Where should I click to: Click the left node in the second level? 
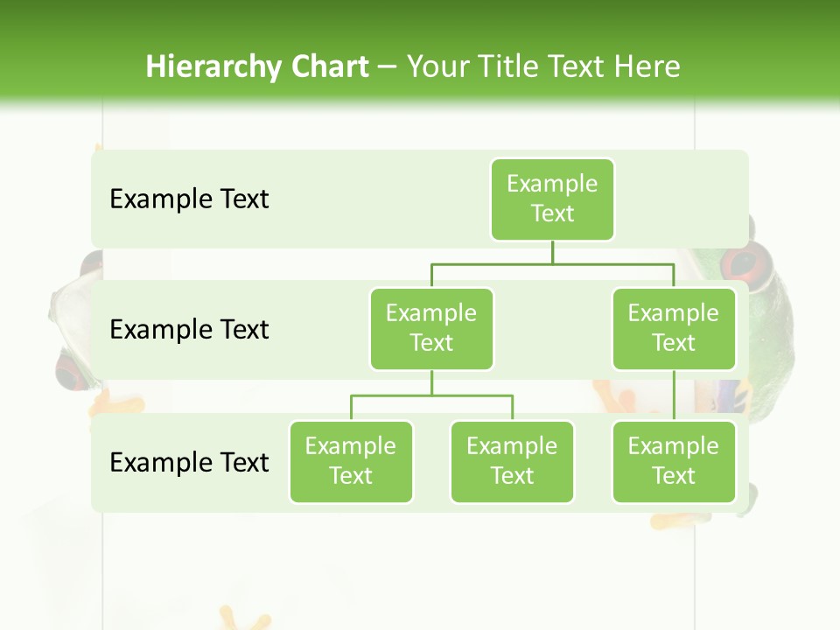431,328
